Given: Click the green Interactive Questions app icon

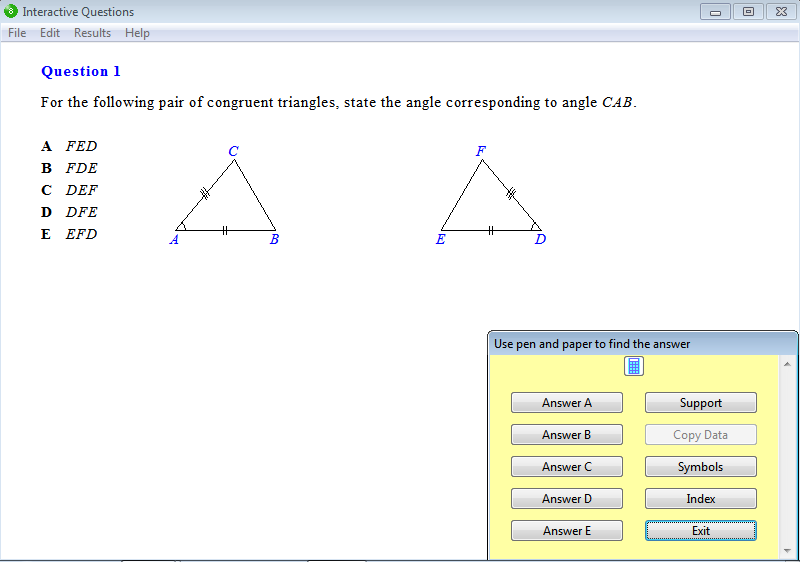Looking at the screenshot, I should 11,11.
